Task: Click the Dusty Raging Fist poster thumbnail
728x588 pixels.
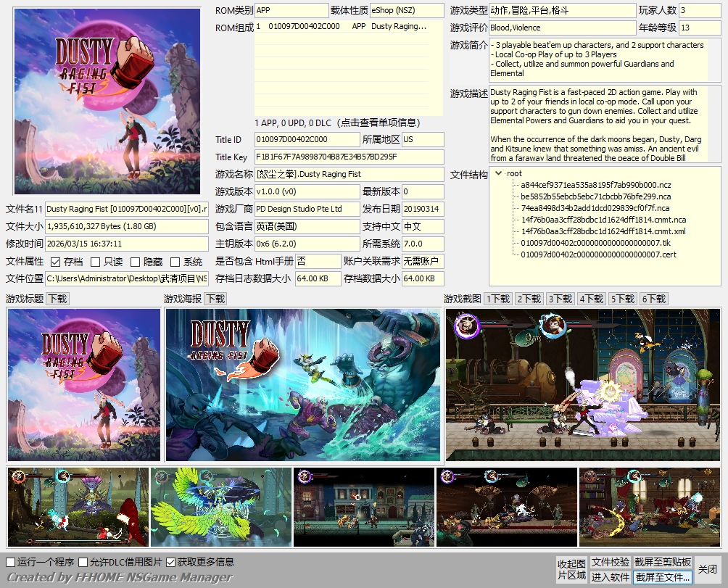Action: point(107,99)
